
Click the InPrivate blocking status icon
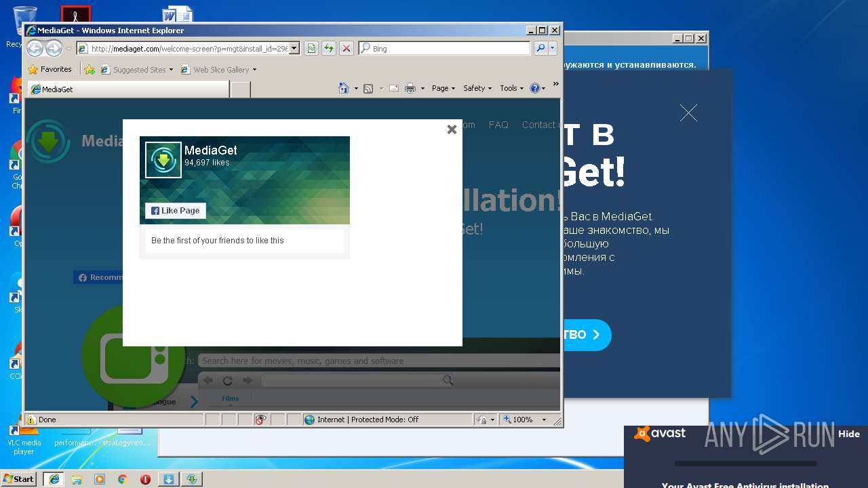(x=261, y=420)
